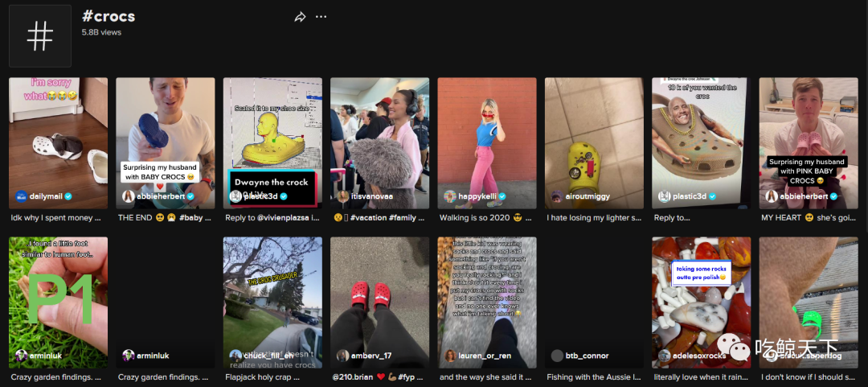Click lauren_or_ren profile avatar icon
868x387 pixels.
[450, 356]
